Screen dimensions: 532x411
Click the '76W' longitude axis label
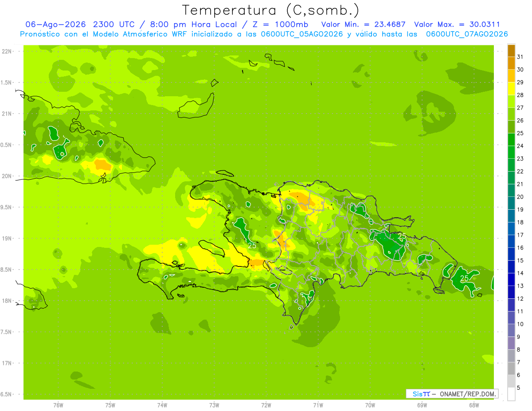click(x=58, y=405)
